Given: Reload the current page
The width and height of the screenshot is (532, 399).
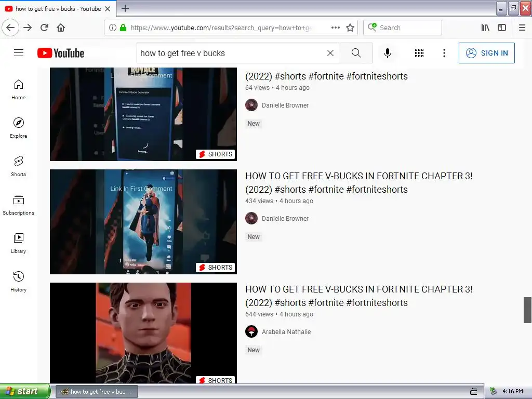Looking at the screenshot, I should click(x=45, y=28).
